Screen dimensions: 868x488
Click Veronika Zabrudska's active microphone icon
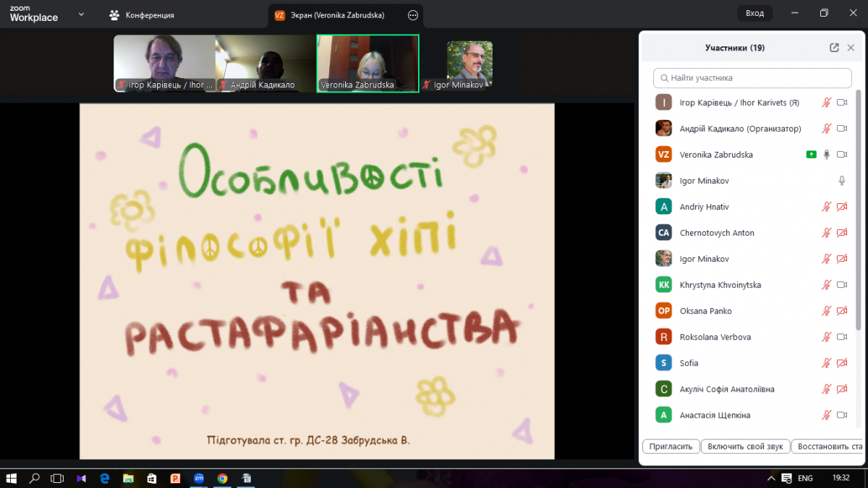[x=826, y=154]
